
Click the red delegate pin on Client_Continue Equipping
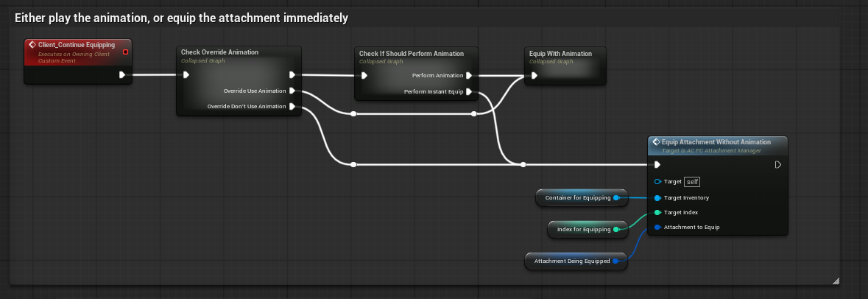pyautogui.click(x=125, y=52)
